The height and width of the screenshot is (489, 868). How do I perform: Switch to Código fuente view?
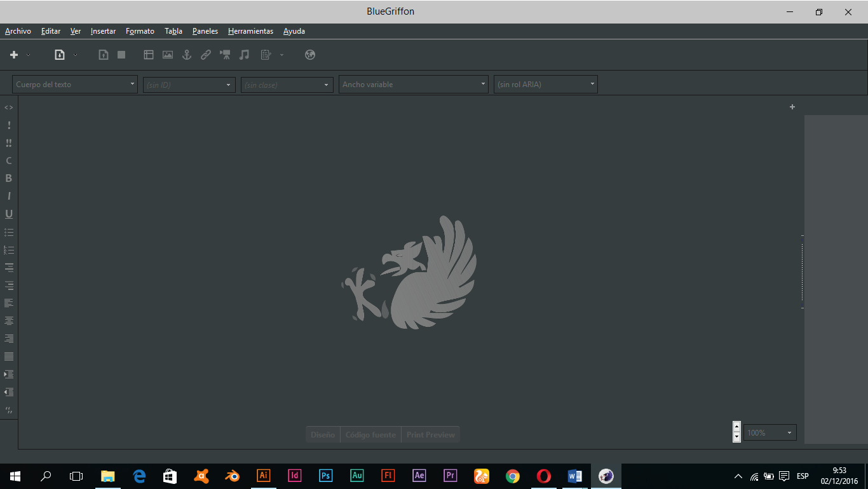(x=370, y=435)
